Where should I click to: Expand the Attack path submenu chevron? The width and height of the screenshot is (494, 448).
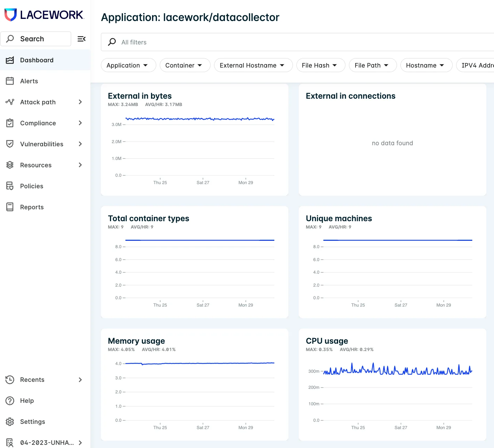80,102
